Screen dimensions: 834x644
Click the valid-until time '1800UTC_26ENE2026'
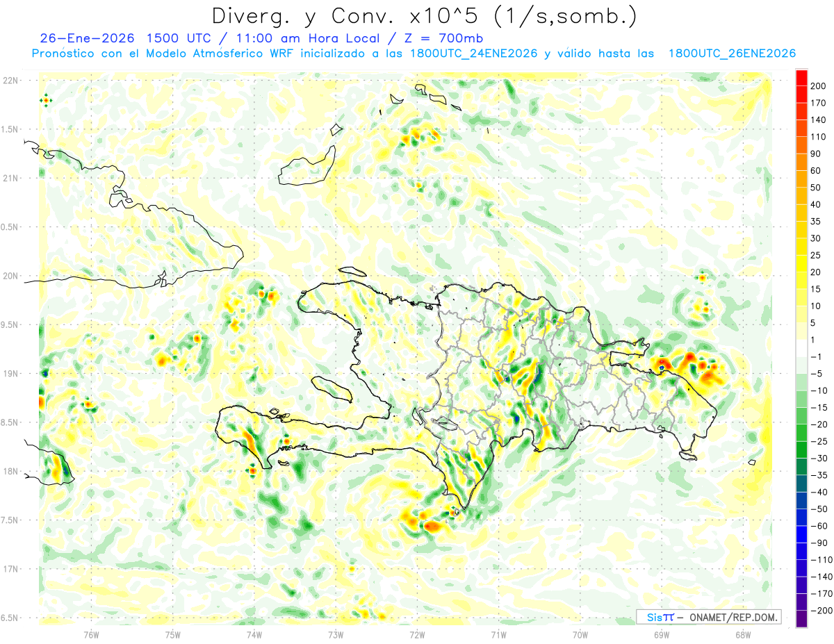point(732,53)
